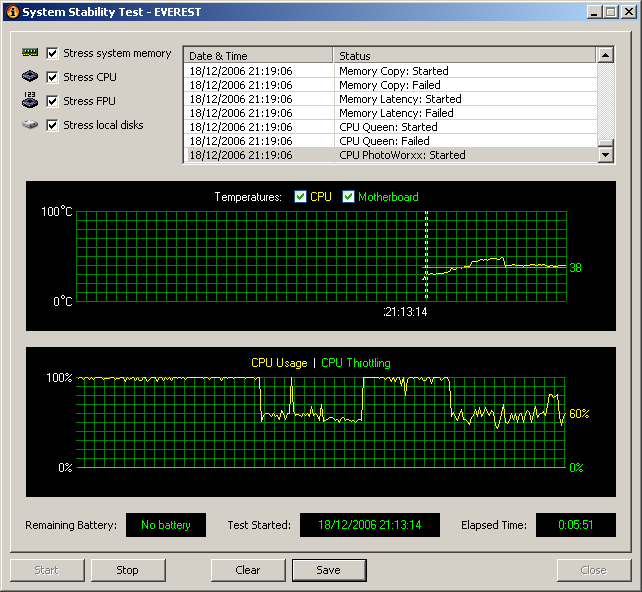Screen dimensions: 642x592
Task: Click the Start button
Action: [47, 570]
